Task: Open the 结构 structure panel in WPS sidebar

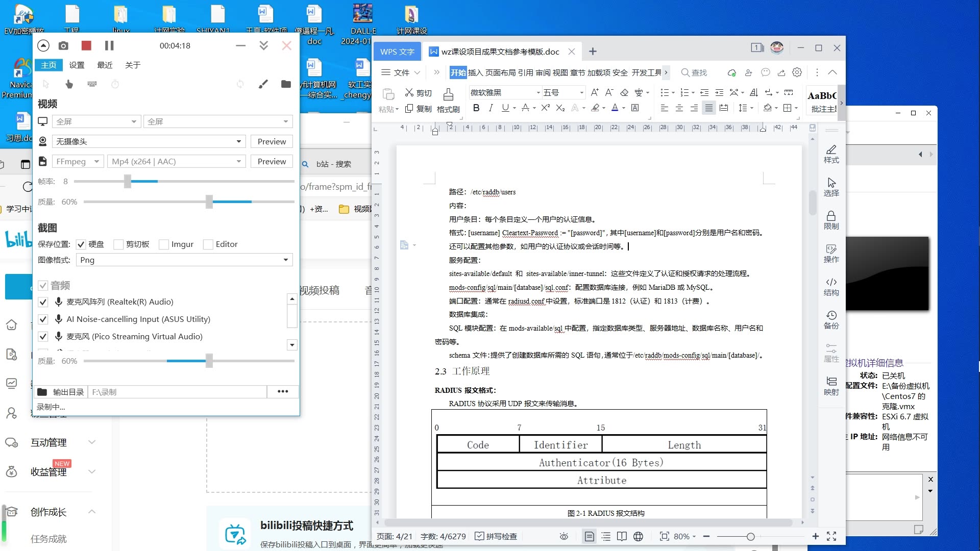Action: pyautogui.click(x=831, y=286)
